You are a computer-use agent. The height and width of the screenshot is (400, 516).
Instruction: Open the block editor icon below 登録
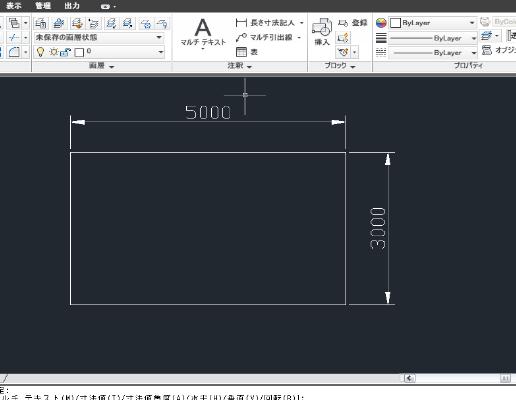click(343, 38)
